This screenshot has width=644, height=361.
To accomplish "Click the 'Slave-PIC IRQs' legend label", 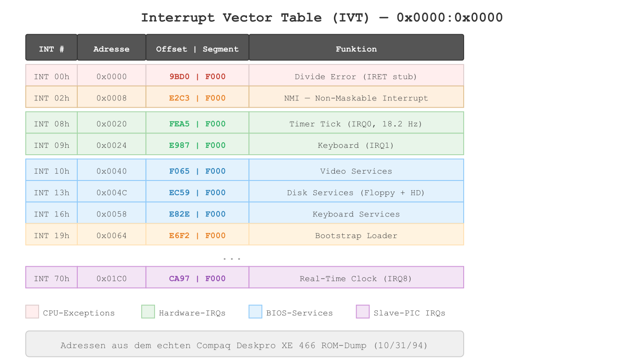I will (409, 313).
